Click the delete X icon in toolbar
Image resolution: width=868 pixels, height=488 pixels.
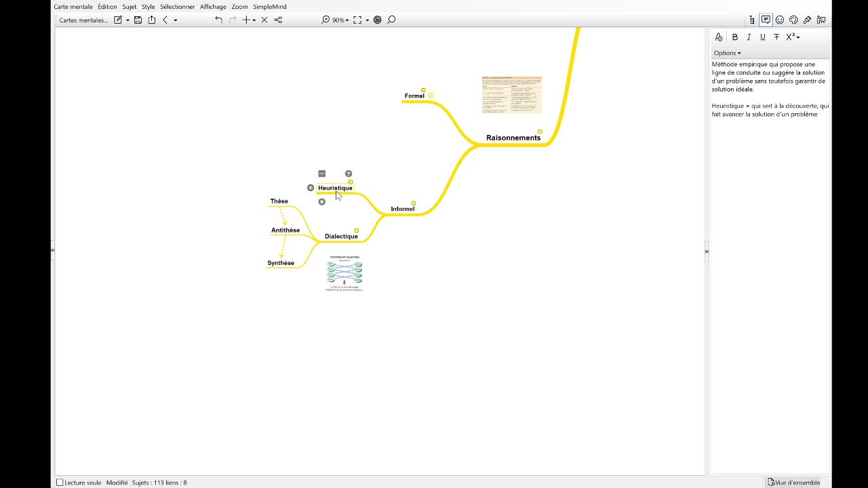click(x=264, y=20)
